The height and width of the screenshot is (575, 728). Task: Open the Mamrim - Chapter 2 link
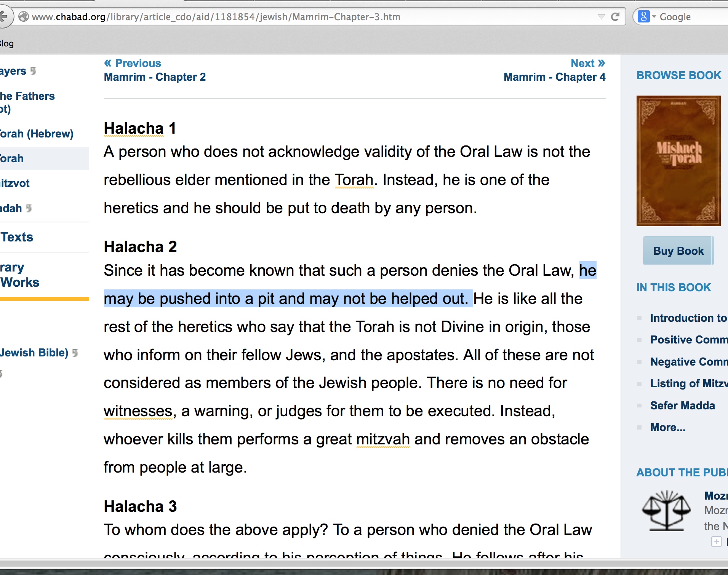(155, 77)
